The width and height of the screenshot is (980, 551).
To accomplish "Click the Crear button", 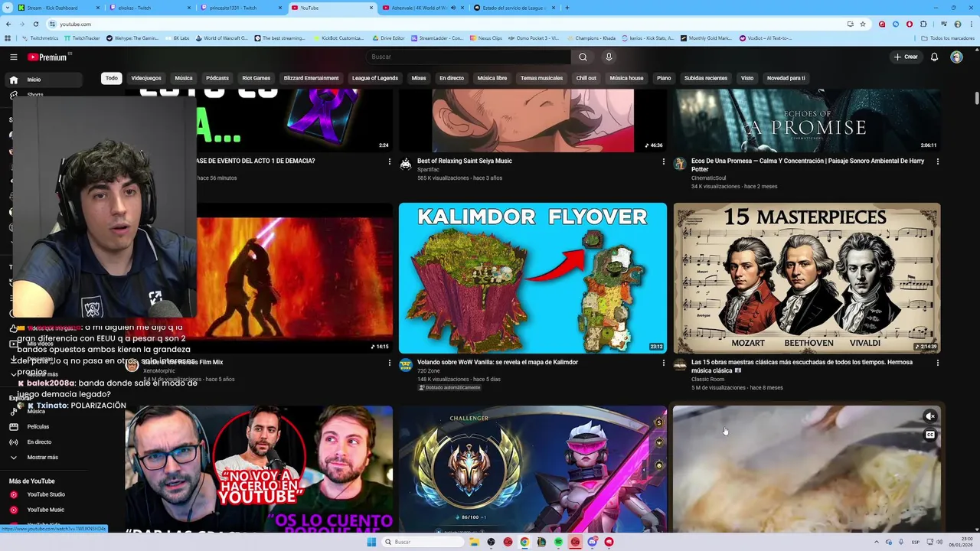I will tap(906, 57).
